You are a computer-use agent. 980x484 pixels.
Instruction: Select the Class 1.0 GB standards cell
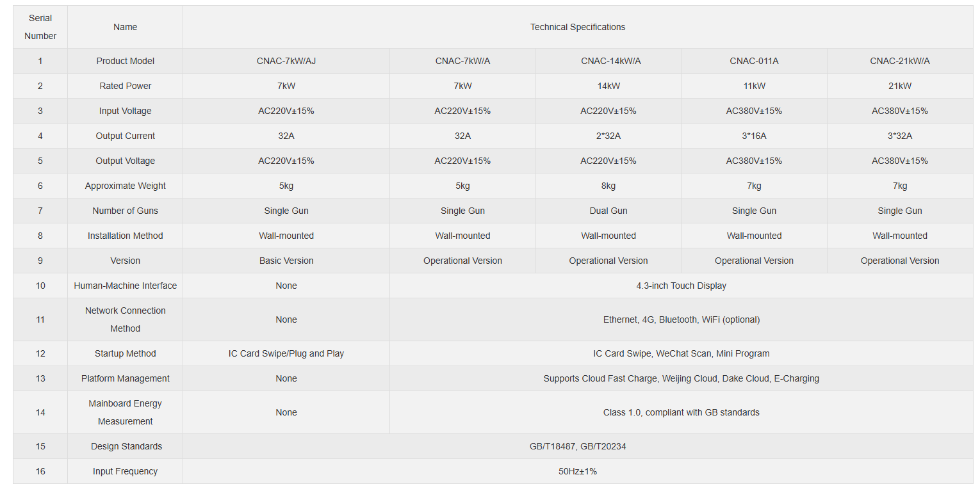coord(682,412)
